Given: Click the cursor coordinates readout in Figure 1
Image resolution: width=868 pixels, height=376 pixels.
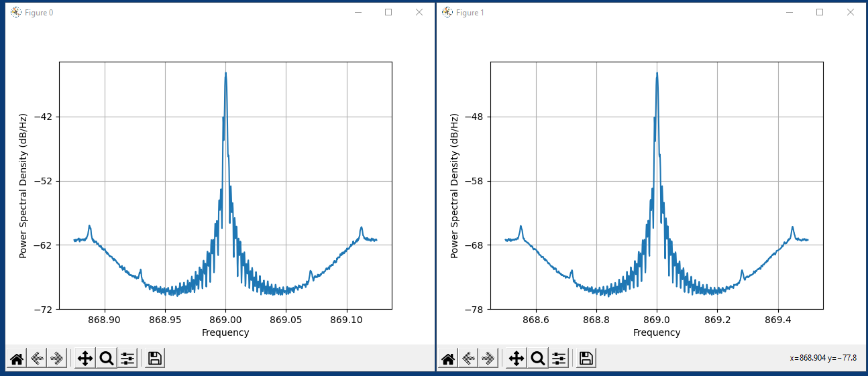Looking at the screenshot, I should [823, 358].
